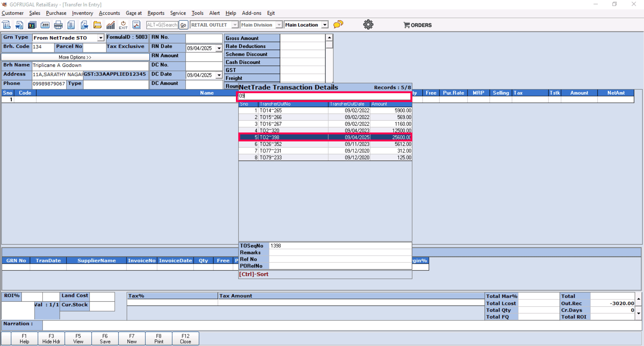Click the F6 Save button

105,339
